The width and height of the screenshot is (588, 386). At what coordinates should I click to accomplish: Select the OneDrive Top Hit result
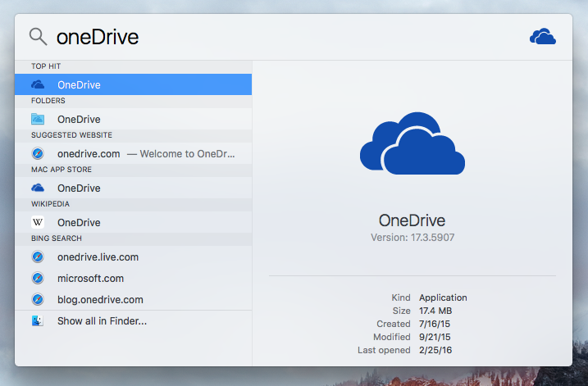tap(133, 84)
